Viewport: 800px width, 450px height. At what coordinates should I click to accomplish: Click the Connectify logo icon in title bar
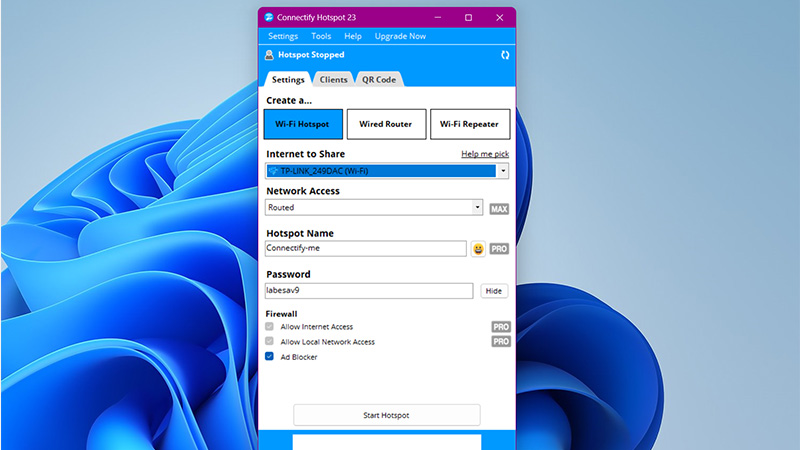[269, 17]
